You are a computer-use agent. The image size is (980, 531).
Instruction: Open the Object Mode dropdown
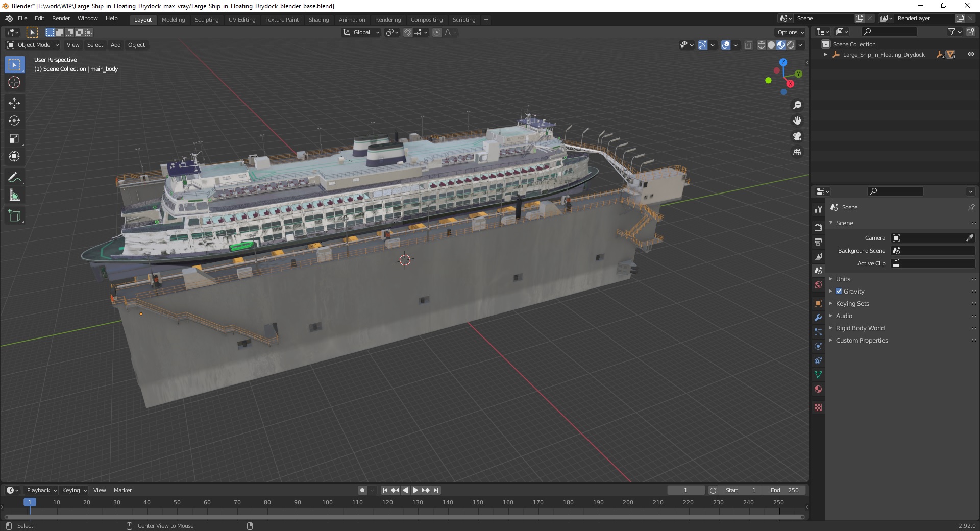tap(33, 45)
